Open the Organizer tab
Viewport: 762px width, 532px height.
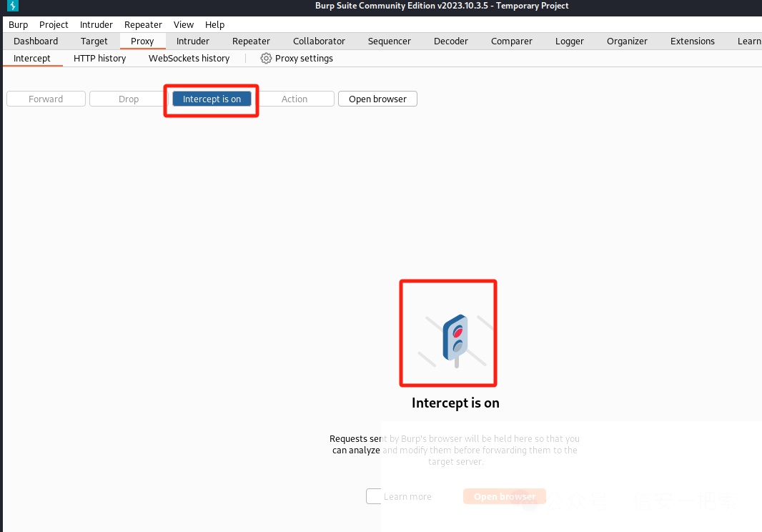point(627,41)
